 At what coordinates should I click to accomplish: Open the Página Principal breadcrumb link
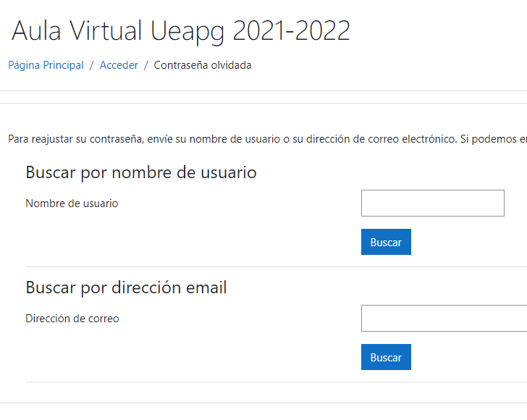click(46, 65)
